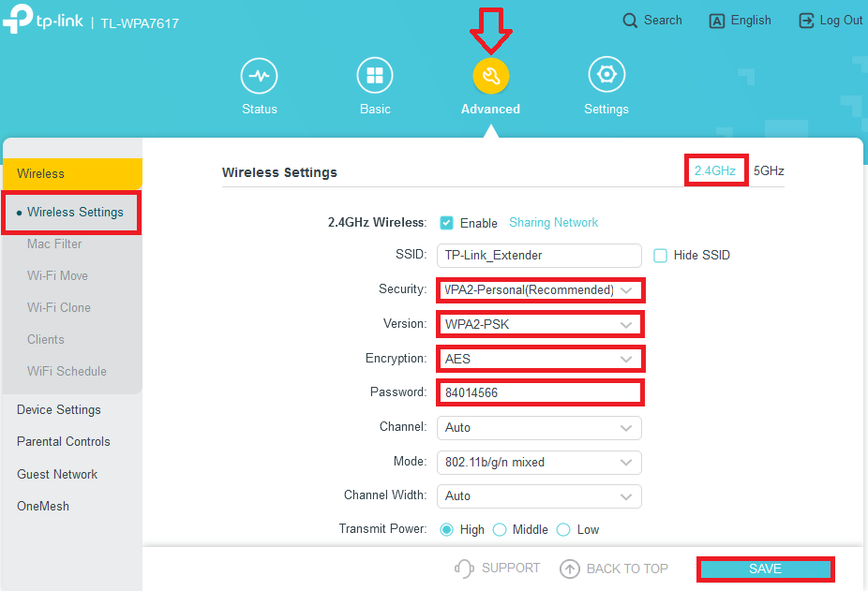Select the Advanced wrench icon
Image resolution: width=868 pixels, height=591 pixels.
click(x=490, y=77)
